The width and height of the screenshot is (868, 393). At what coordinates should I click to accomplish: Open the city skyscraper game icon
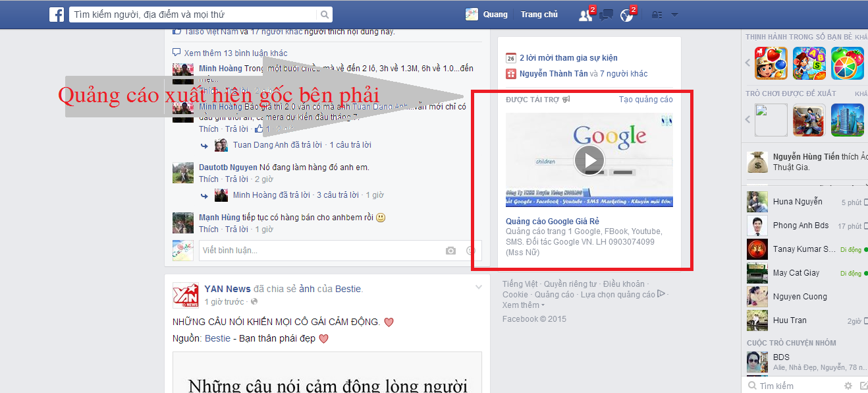848,120
